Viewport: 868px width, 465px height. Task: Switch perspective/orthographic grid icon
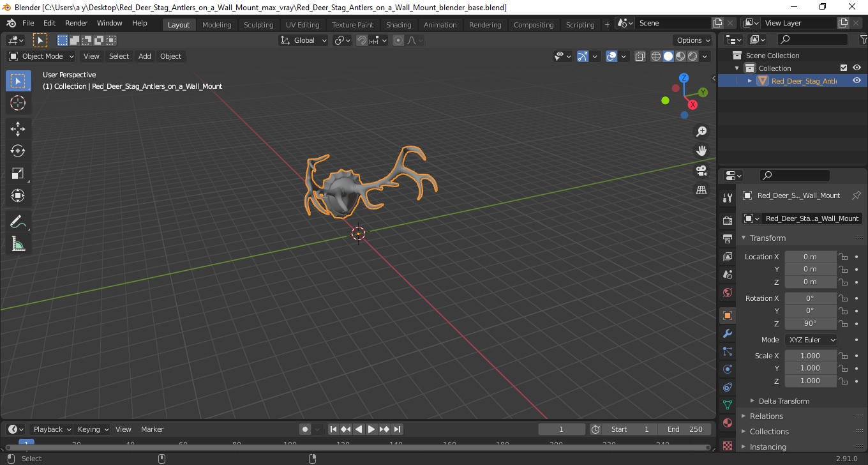[x=701, y=190]
